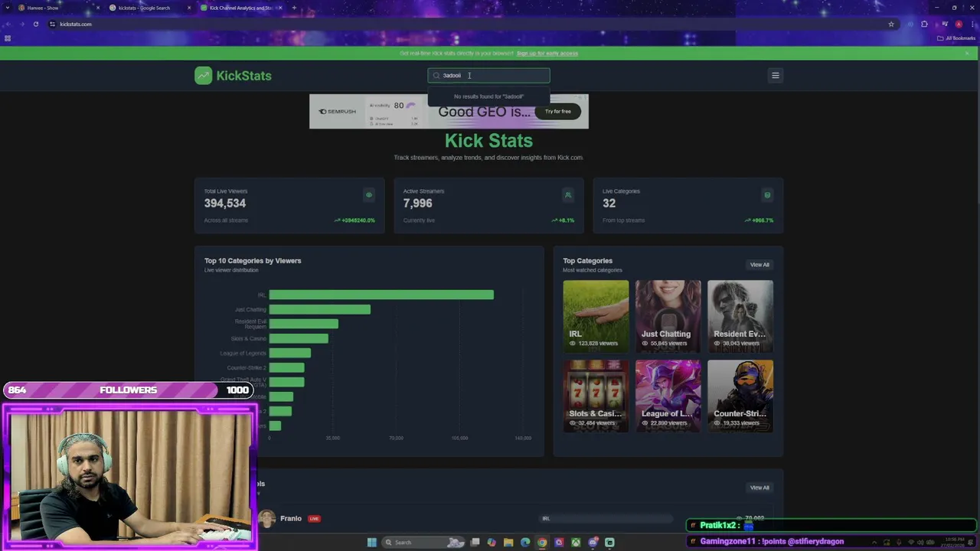Bookmark this page with the star icon
This screenshot has width=980, height=551.
point(891,24)
